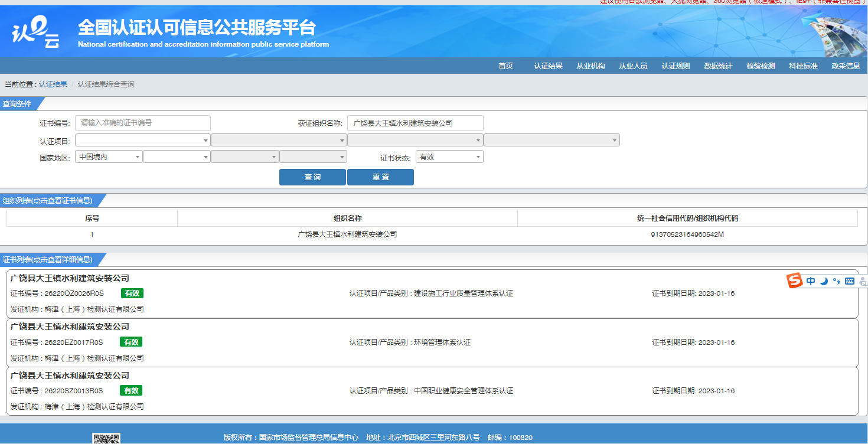Click 中国职业健康安全管理体系认证 item text

click(464, 391)
